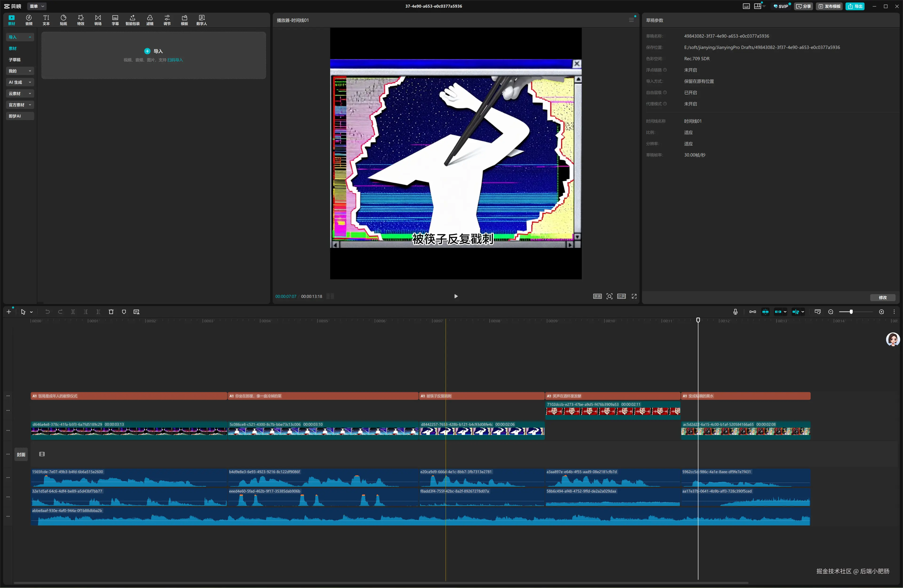Screen dimensions: 903x588
Task: Click the delete clip trash icon
Action: (x=111, y=312)
